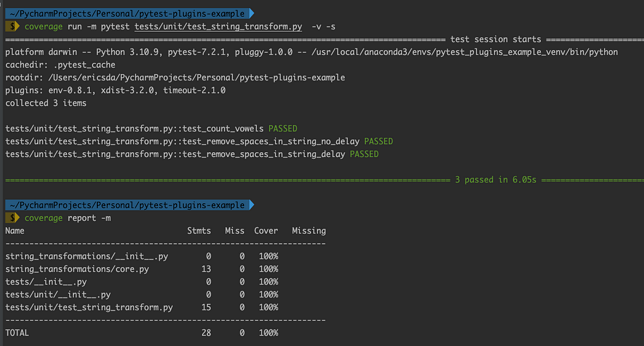Click the string_transformations/__init__.py row name
This screenshot has width=644, height=346.
click(86, 256)
